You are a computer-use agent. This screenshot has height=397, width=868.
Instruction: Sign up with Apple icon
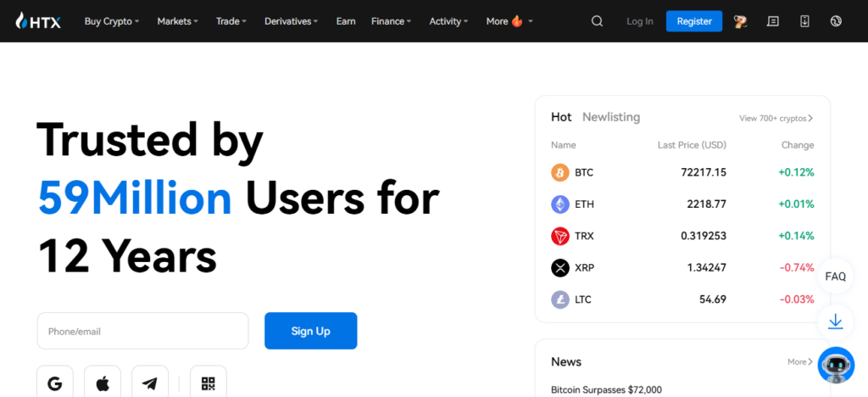tap(103, 383)
